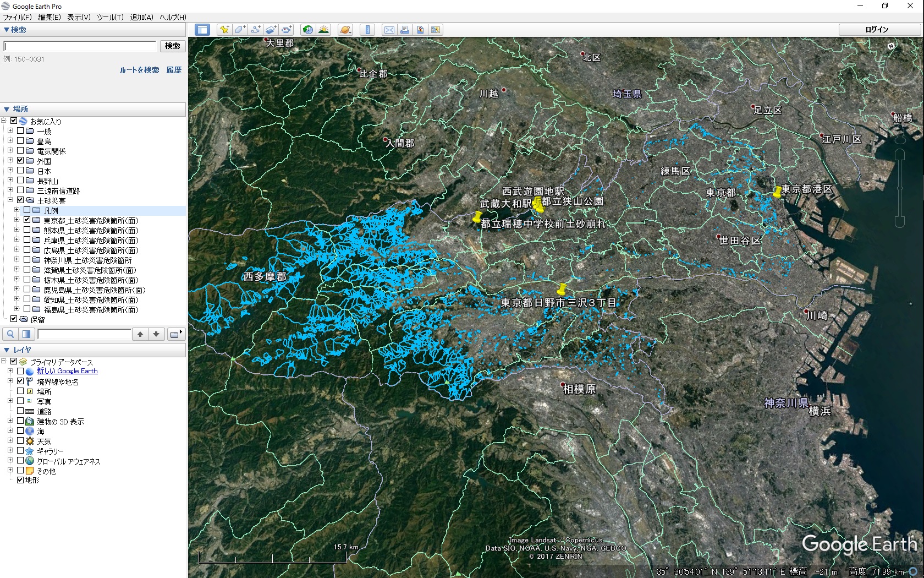Collapse the 検索 panel triangle
Image resolution: width=924 pixels, height=578 pixels.
pos(6,30)
